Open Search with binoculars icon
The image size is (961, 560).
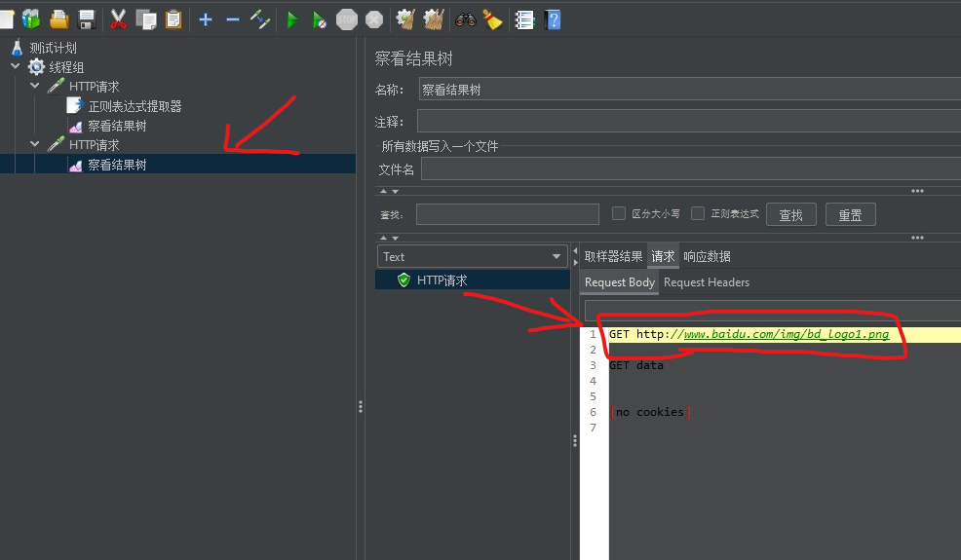(x=466, y=19)
